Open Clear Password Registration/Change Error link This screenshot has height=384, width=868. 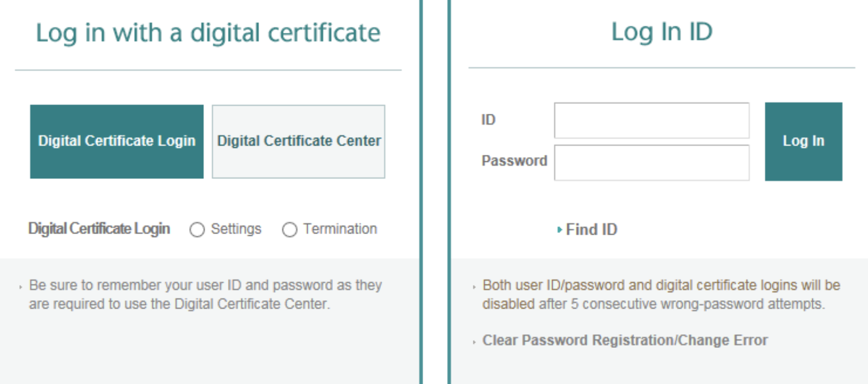[x=625, y=340]
